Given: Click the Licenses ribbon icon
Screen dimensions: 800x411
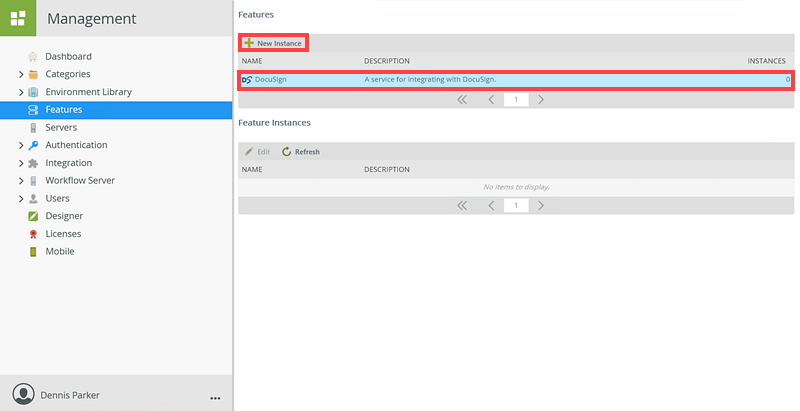Looking at the screenshot, I should [33, 234].
